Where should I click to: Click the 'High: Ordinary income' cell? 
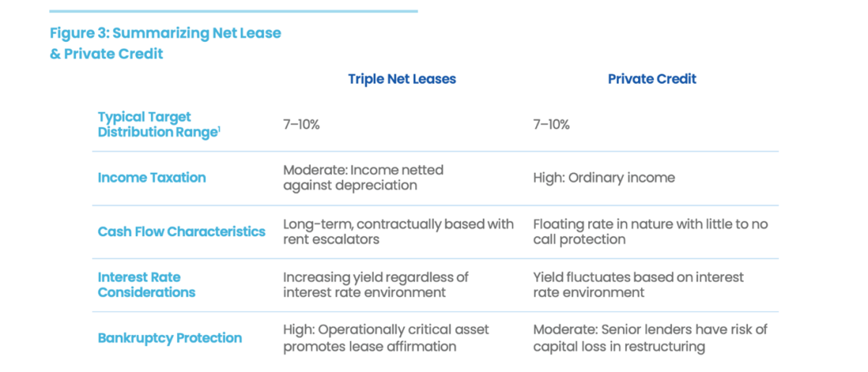604,177
